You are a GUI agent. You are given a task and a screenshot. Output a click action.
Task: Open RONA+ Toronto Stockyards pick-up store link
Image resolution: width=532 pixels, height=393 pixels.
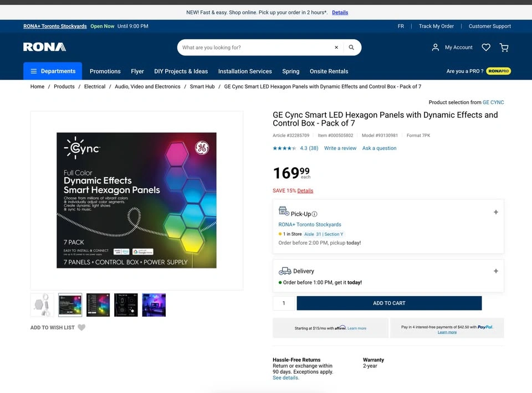(x=310, y=225)
